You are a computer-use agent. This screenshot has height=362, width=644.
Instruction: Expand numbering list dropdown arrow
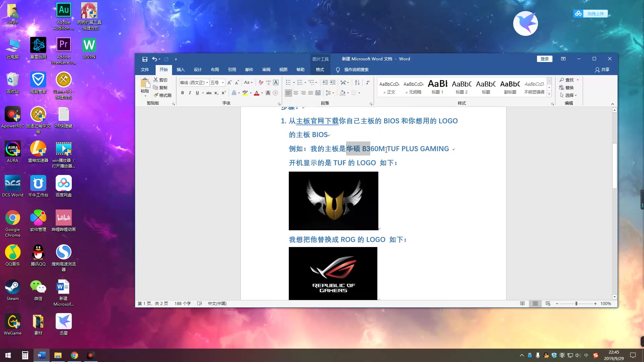[305, 82]
